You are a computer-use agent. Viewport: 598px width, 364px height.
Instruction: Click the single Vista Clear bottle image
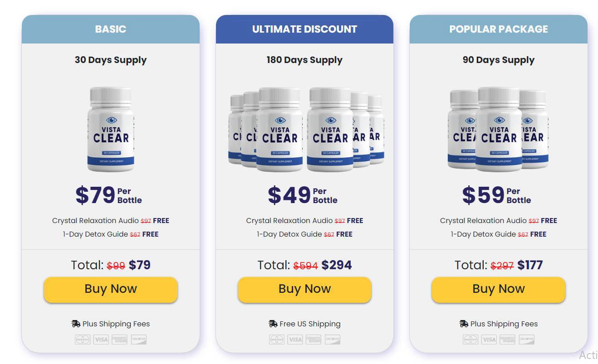click(x=111, y=130)
